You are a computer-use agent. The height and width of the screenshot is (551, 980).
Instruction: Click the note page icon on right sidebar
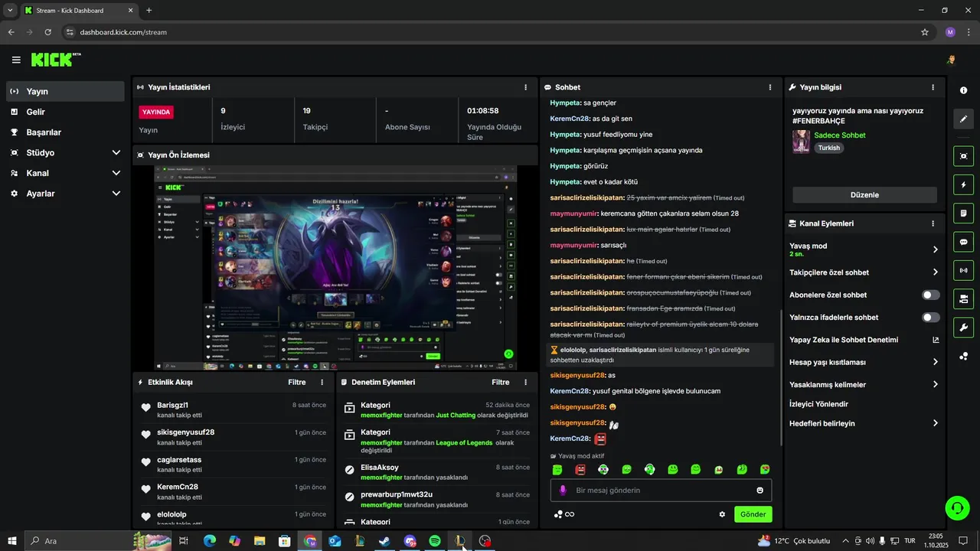[963, 213]
